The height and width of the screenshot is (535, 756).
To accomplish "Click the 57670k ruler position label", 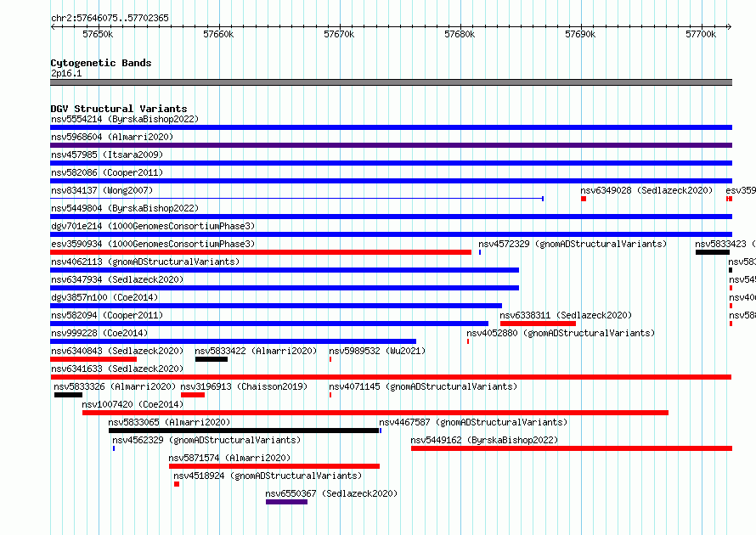I will pos(339,34).
